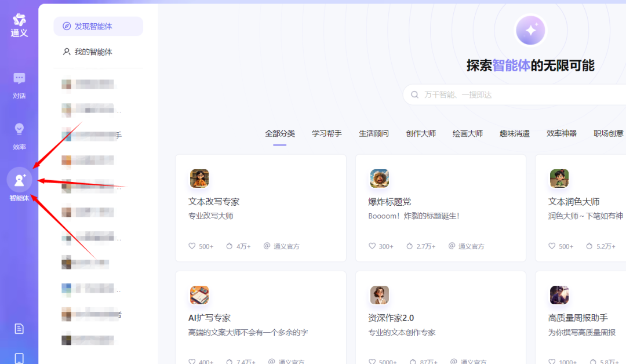Click 专业的文本创作专家 description
Image resolution: width=626 pixels, height=364 pixels.
(x=402, y=333)
